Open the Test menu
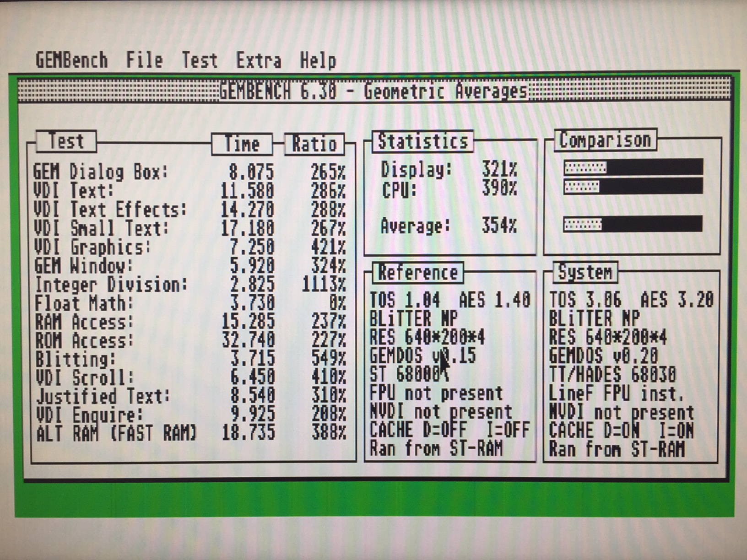 click(200, 60)
